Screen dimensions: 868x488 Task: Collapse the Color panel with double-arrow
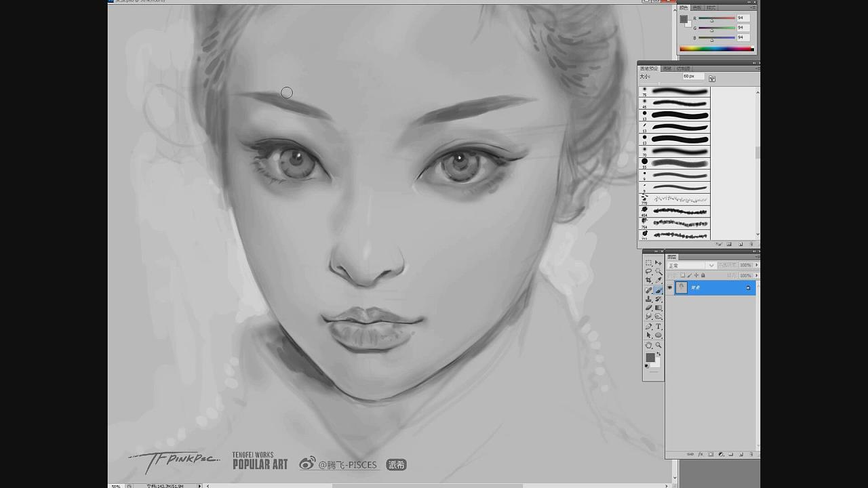pos(749,2)
